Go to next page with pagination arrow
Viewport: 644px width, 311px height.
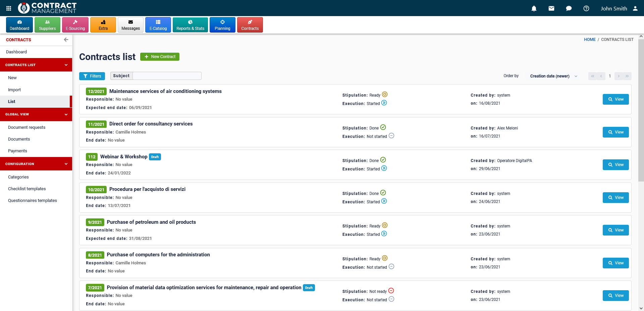[x=618, y=76]
